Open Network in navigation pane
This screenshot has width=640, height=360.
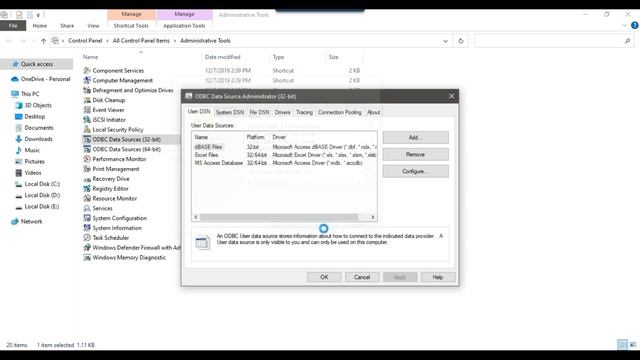[x=27, y=221]
